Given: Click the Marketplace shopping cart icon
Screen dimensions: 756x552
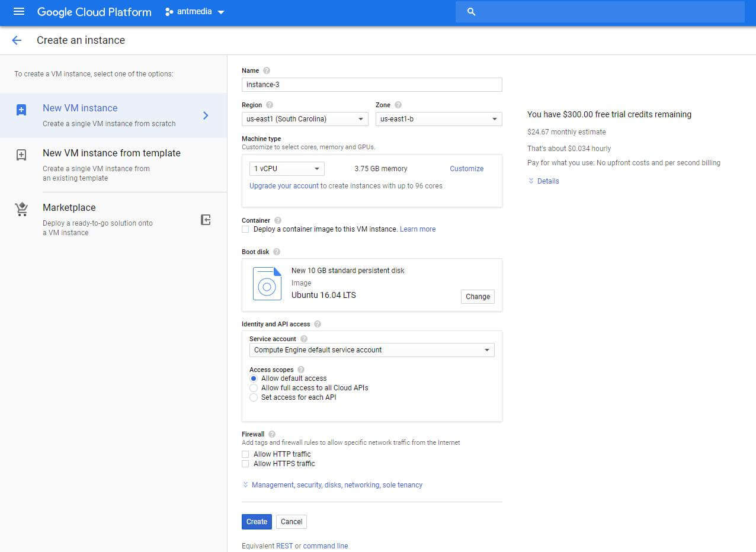Looking at the screenshot, I should tap(21, 210).
